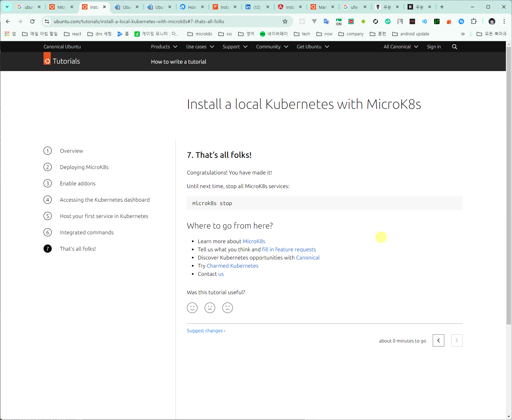Expand the Community menu
This screenshot has width=512, height=420.
pyautogui.click(x=272, y=47)
